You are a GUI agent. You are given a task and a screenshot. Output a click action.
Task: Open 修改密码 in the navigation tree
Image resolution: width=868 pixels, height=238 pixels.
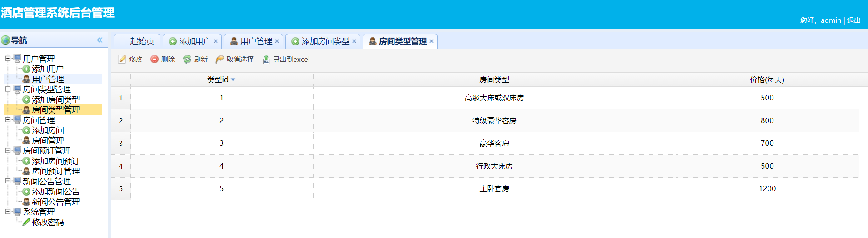(x=47, y=223)
